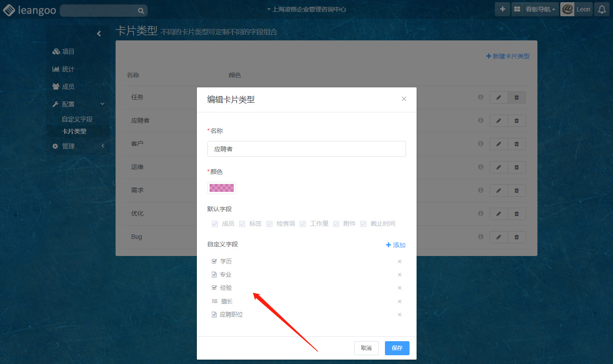Toggle the 检查项 default field checkbox
The height and width of the screenshot is (364, 613).
(269, 224)
